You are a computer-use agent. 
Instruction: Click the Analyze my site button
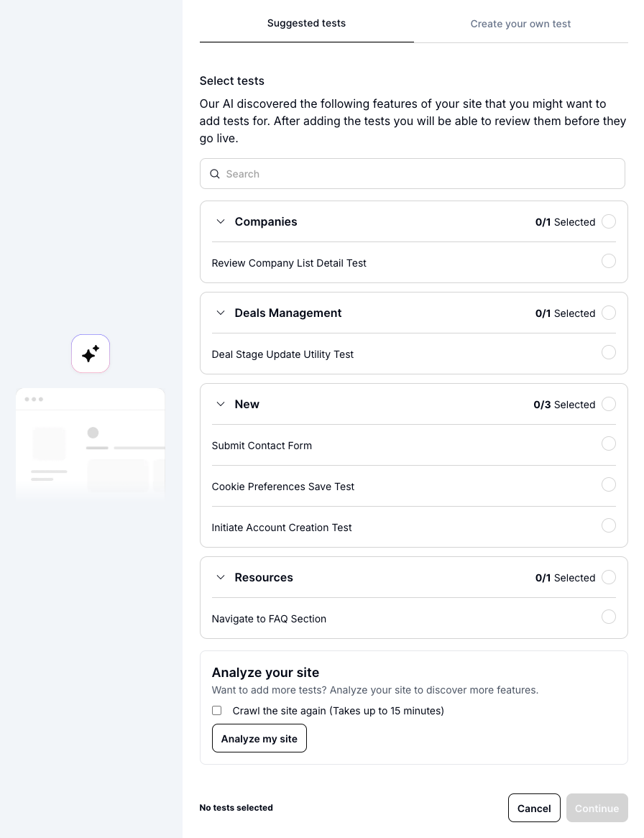pos(259,738)
